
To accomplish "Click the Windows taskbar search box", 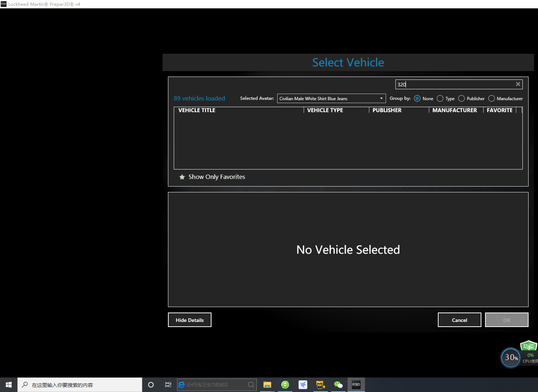I will coord(80,385).
